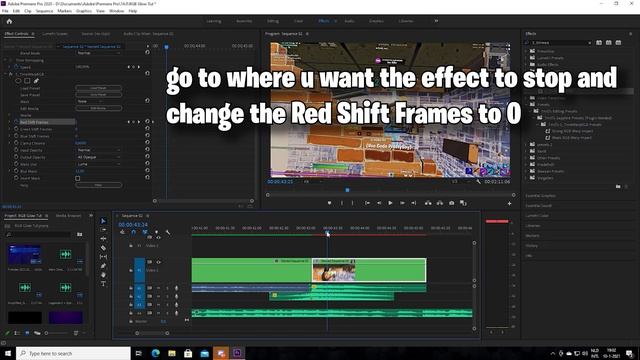Switch to the Editing workspace tab
This screenshot has width=640, height=360.
point(273,21)
